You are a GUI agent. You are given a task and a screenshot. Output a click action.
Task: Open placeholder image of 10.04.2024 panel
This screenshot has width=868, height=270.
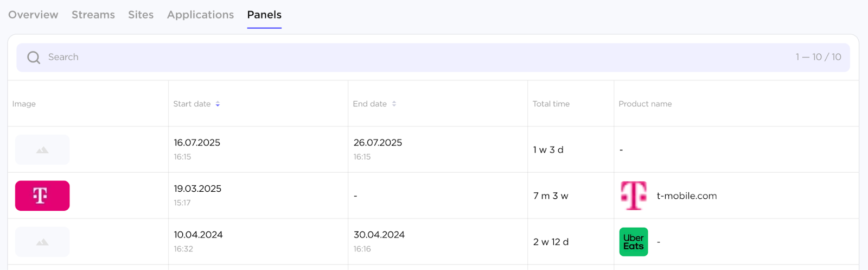coord(42,242)
